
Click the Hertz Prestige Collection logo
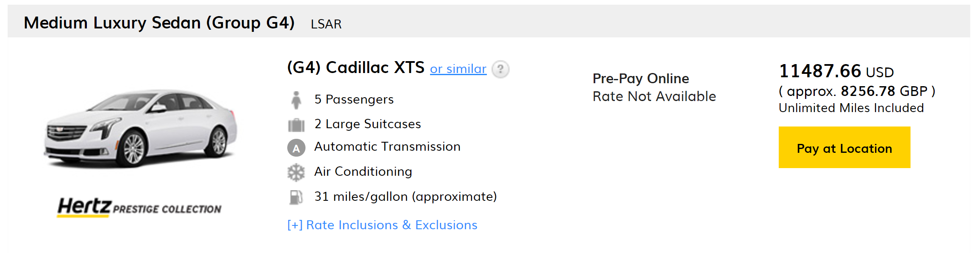[139, 207]
